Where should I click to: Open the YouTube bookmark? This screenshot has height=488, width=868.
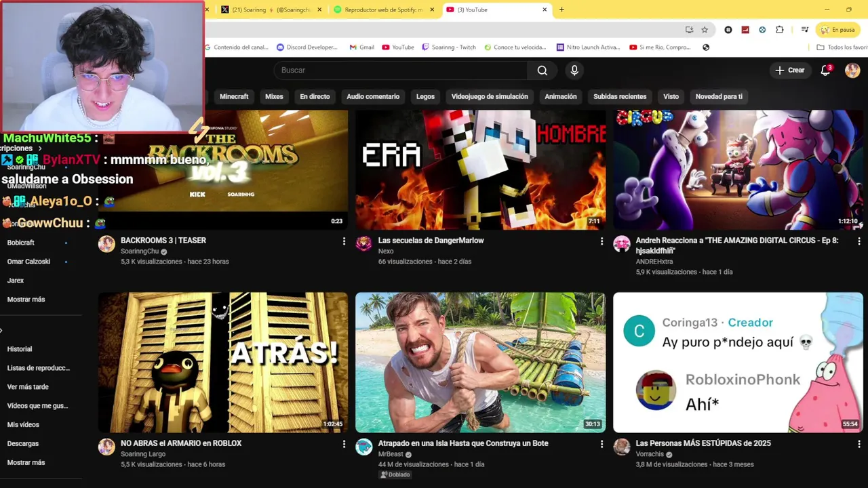pyautogui.click(x=398, y=47)
